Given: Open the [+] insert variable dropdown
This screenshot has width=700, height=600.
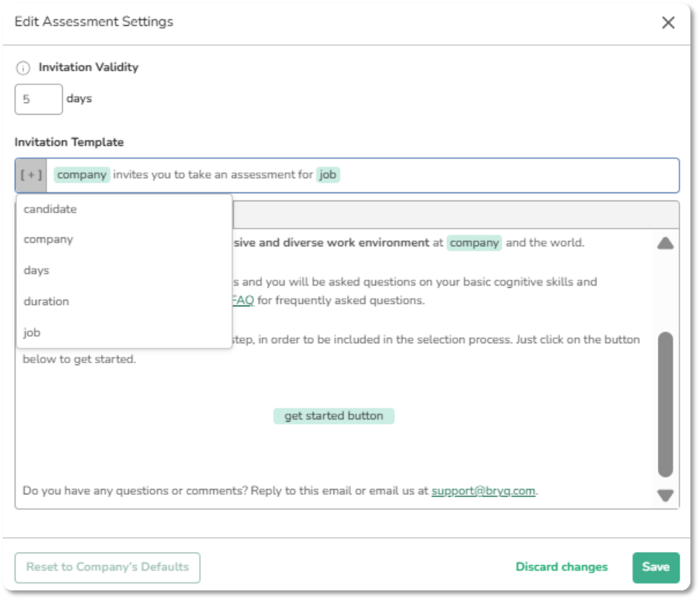Looking at the screenshot, I should point(31,175).
